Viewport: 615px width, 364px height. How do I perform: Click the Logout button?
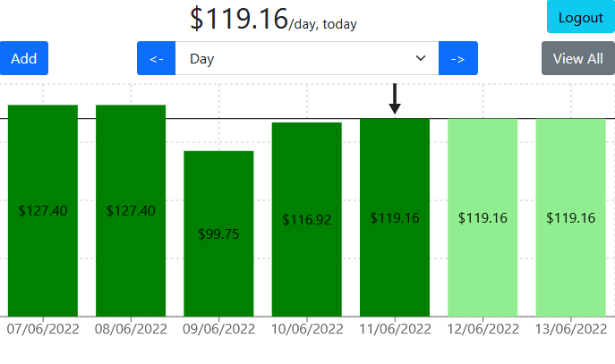[580, 17]
